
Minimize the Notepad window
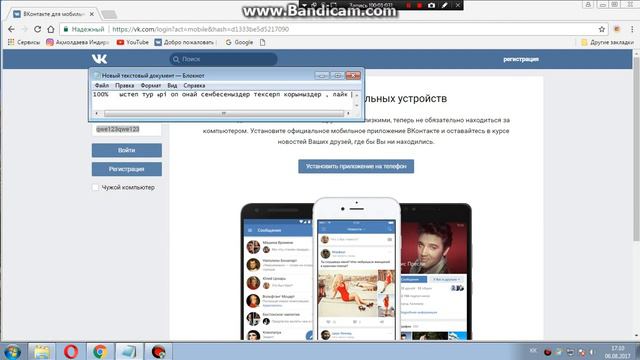click(x=322, y=76)
